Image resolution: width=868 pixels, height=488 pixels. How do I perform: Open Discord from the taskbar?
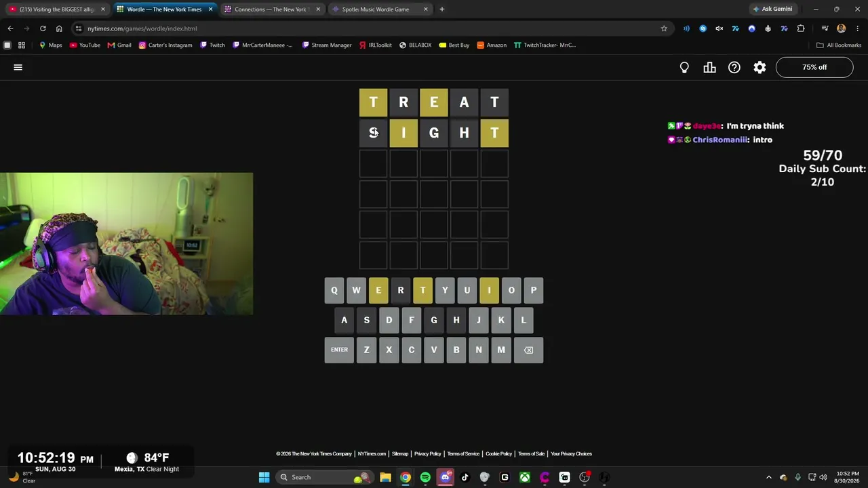[x=445, y=477]
